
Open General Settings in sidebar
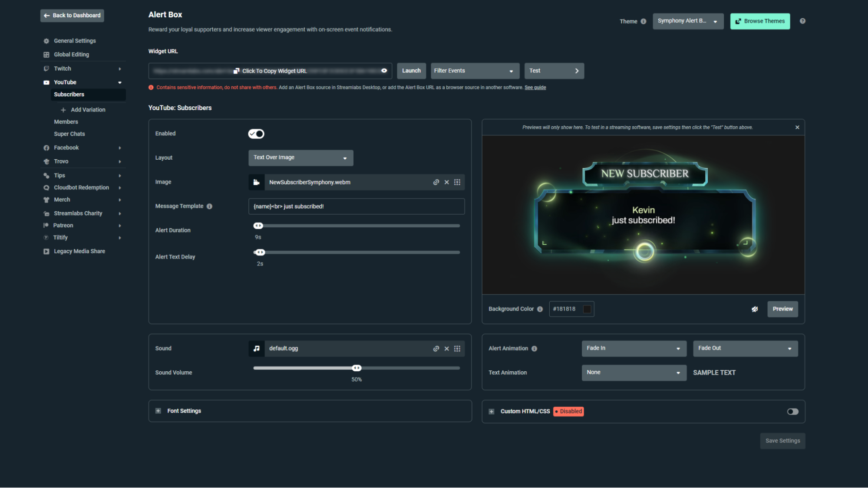[x=75, y=41]
